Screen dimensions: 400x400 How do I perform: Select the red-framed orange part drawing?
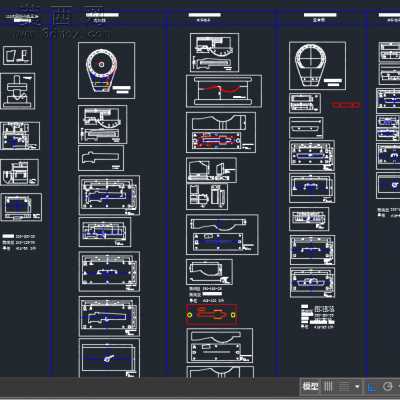point(212,314)
